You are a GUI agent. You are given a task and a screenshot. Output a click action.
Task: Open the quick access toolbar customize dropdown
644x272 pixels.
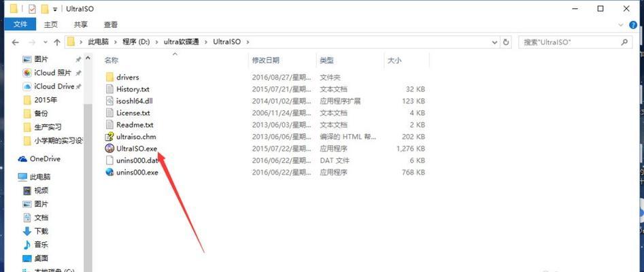tap(55, 9)
